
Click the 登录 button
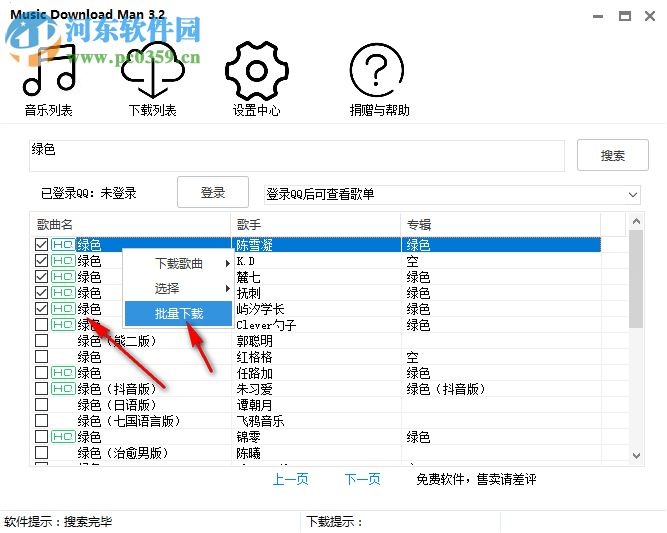[x=213, y=193]
